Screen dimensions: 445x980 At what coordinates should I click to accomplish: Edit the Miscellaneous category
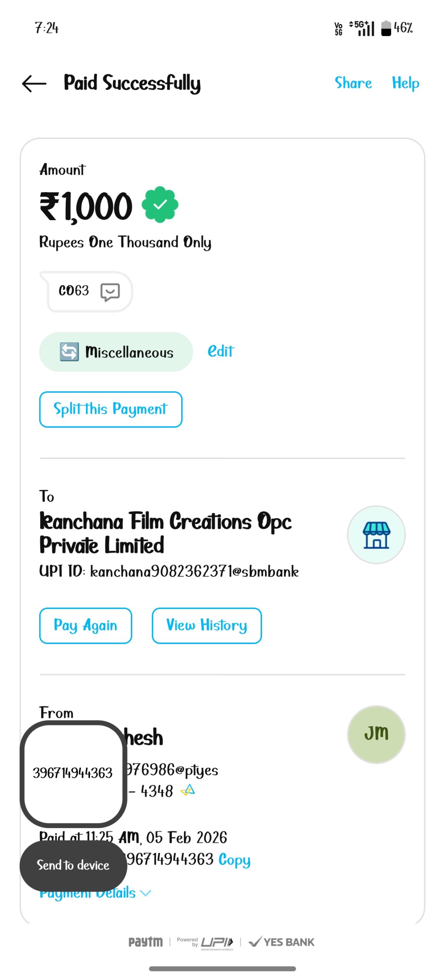coord(220,351)
